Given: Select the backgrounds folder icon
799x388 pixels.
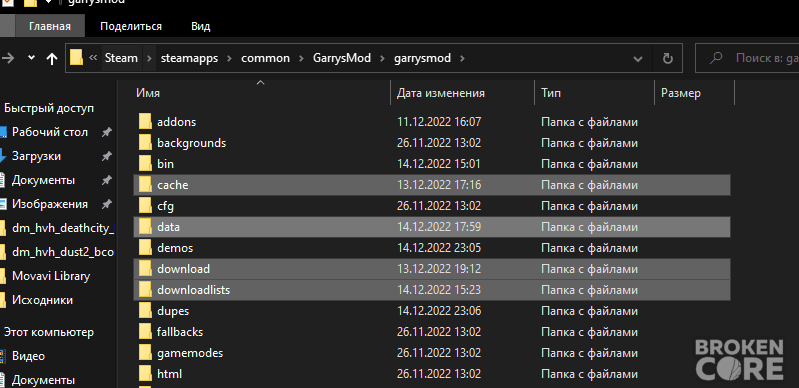Looking at the screenshot, I should tap(146, 143).
